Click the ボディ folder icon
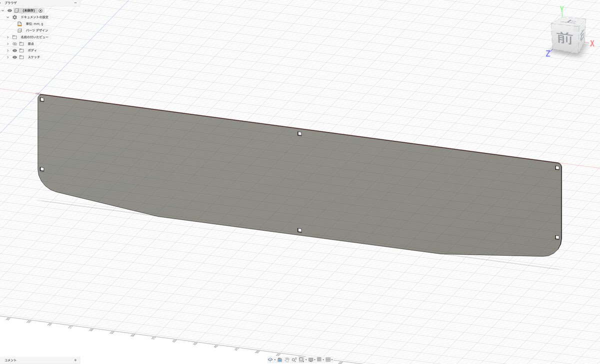The image size is (600, 364). tap(21, 50)
